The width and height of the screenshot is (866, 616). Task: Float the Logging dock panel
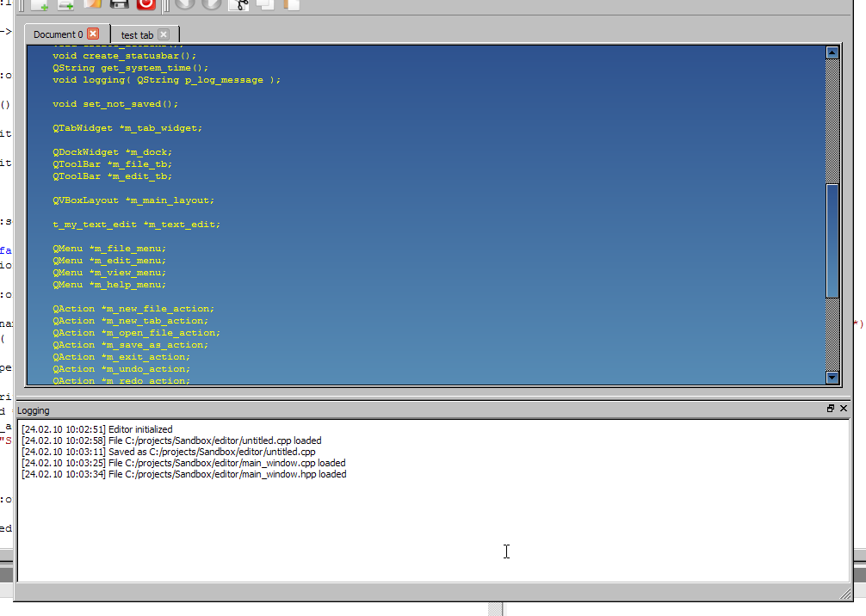pyautogui.click(x=830, y=409)
